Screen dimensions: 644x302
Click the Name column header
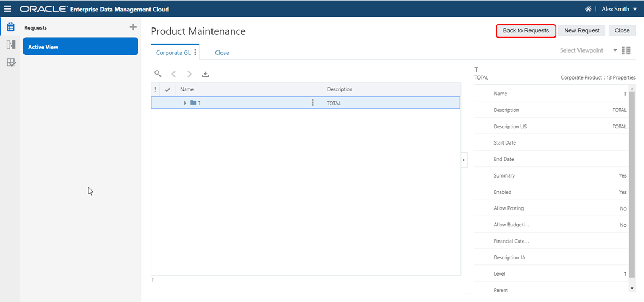(x=248, y=89)
